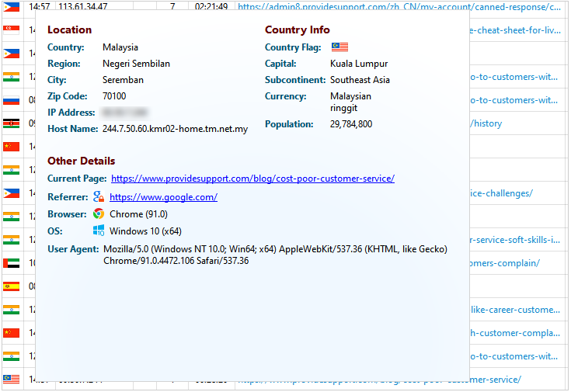The width and height of the screenshot is (571, 392).
Task: Open the cost-poor-customer-service Current Page link
Action: coord(252,179)
